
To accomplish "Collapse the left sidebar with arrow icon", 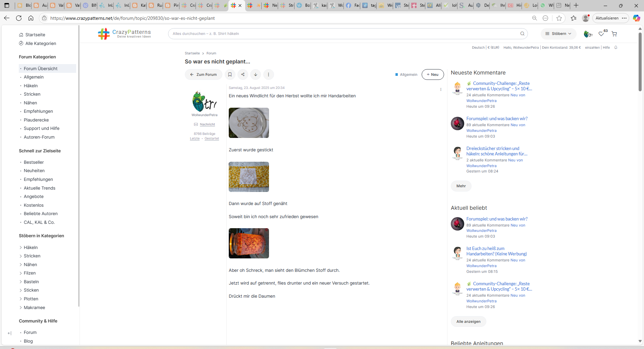I will coord(9,333).
